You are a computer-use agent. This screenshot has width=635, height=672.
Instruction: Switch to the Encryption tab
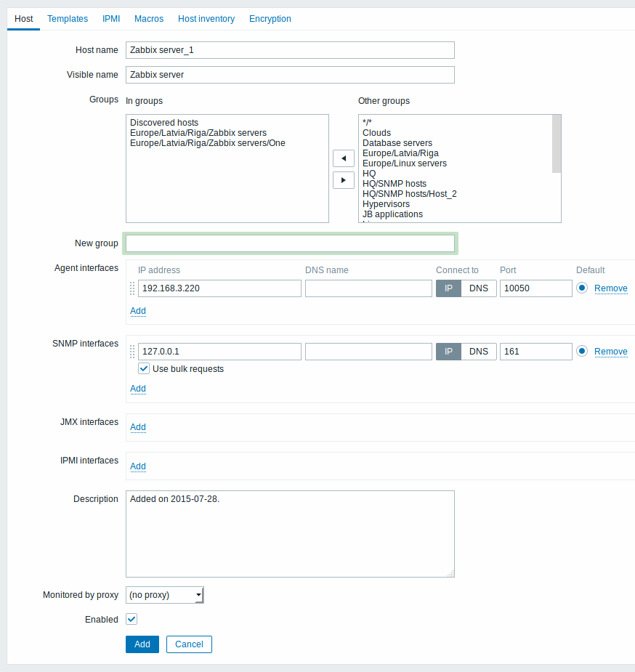pyautogui.click(x=270, y=19)
